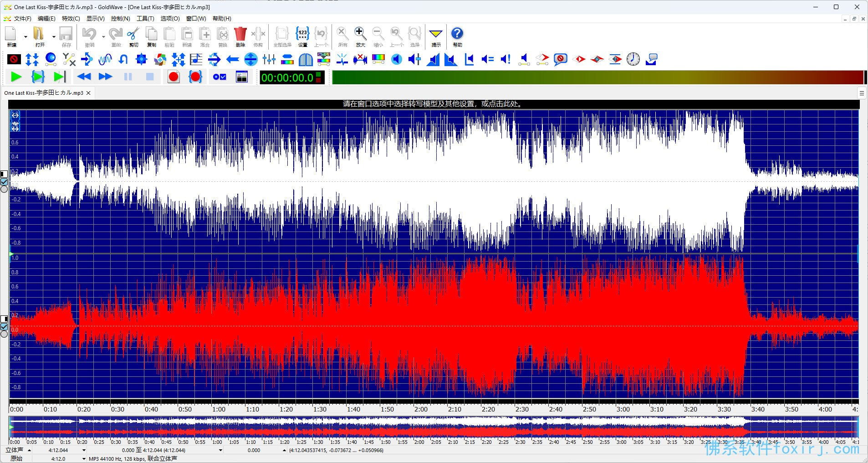
Task: Click the Fast forward double-arrow button
Action: [x=105, y=77]
